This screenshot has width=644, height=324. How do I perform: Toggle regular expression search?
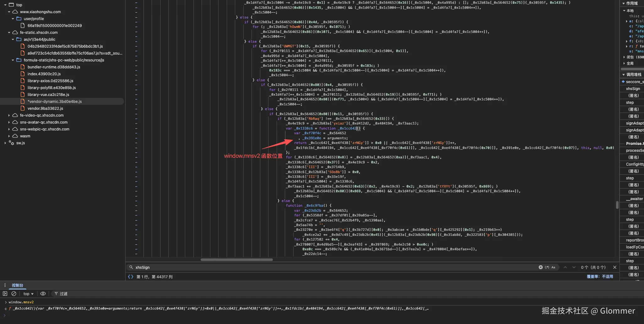click(x=547, y=267)
